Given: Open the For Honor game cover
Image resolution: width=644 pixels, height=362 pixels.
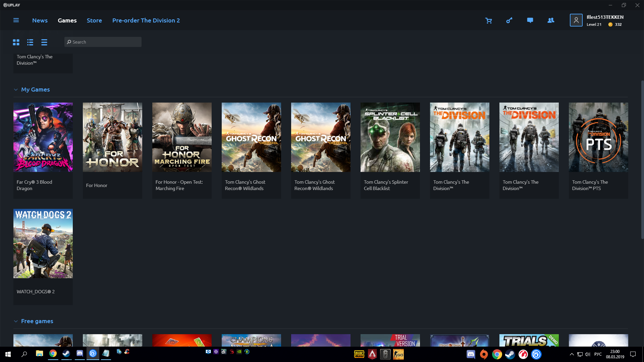Looking at the screenshot, I should (112, 137).
